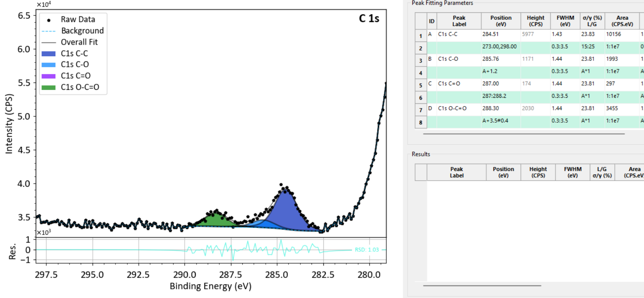Select row header 6 in fitting table

coord(421,98)
